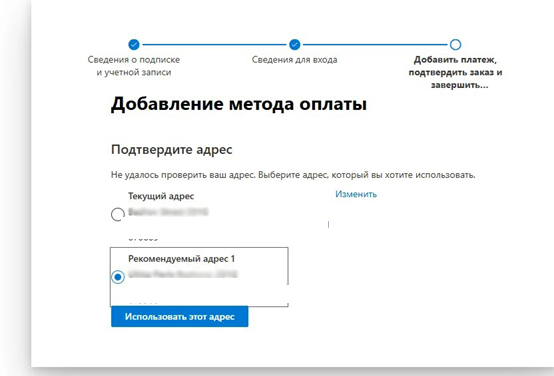The image size is (554, 376).
Task: Select recommended address 1 radio button
Action: pyautogui.click(x=118, y=277)
